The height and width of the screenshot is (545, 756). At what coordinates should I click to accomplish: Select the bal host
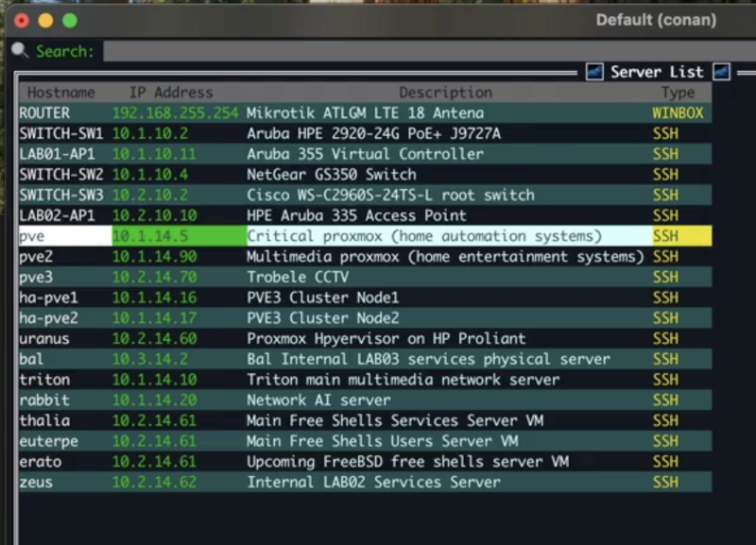pos(31,359)
